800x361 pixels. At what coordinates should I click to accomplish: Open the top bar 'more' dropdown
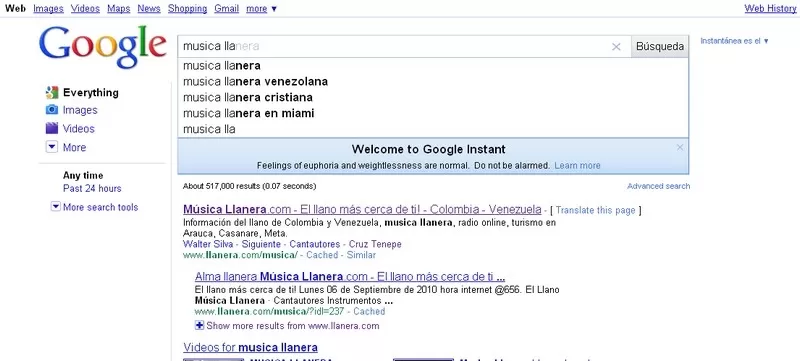tap(261, 9)
